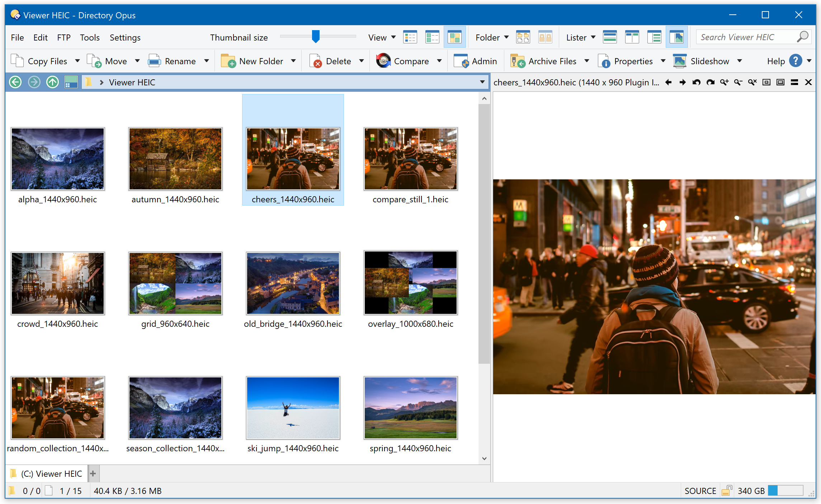Click the Properties icon
Image resolution: width=821 pixels, height=504 pixels.
(x=604, y=60)
